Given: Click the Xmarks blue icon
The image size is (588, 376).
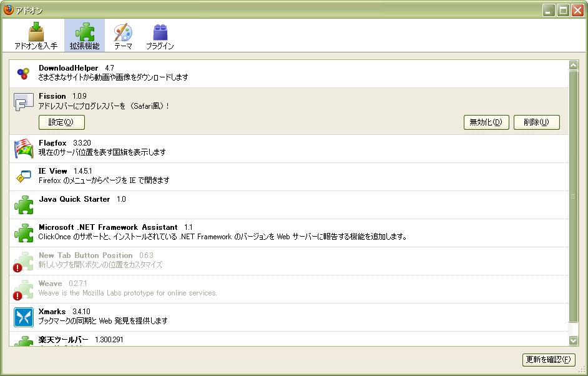Looking at the screenshot, I should 24,317.
